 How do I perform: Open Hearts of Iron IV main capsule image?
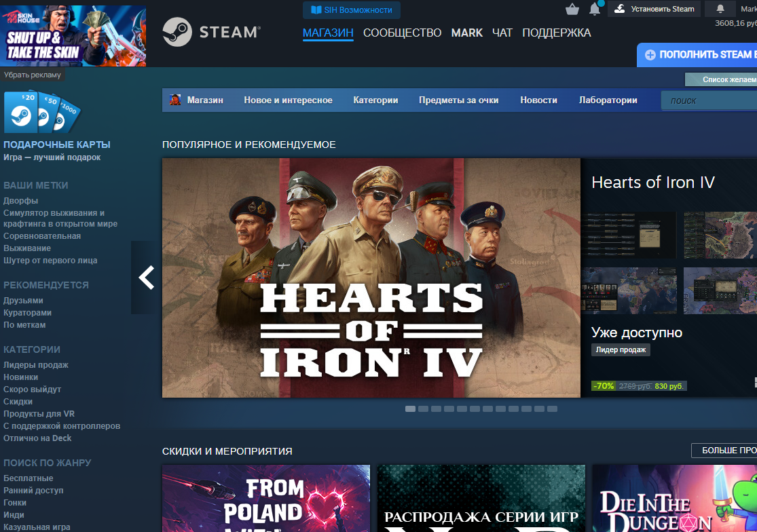(371, 278)
